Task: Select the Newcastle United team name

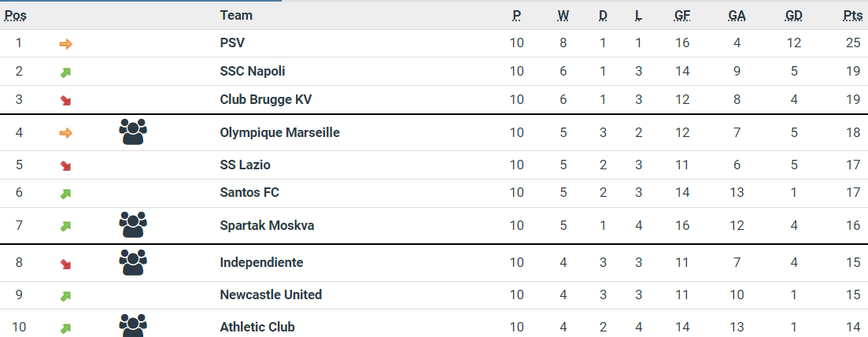Action: click(x=271, y=294)
